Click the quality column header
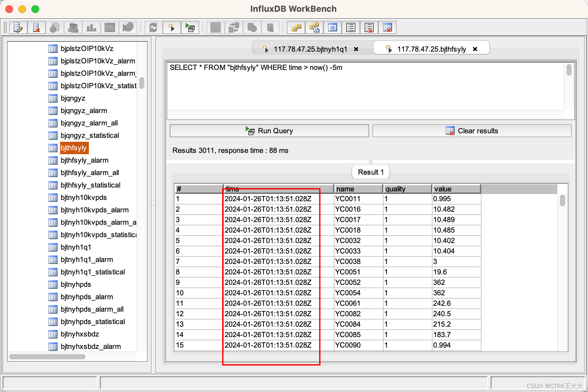Viewport: 588px width, 392px height. pos(407,189)
